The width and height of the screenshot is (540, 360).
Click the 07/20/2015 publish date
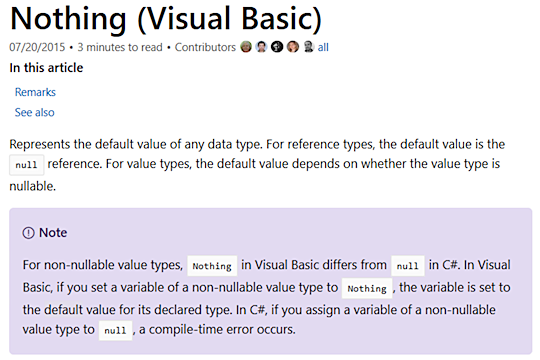pos(37,47)
